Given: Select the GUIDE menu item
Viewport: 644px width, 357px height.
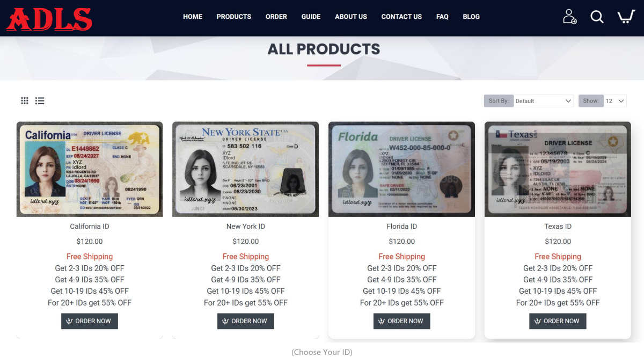Looking at the screenshot, I should pyautogui.click(x=311, y=17).
